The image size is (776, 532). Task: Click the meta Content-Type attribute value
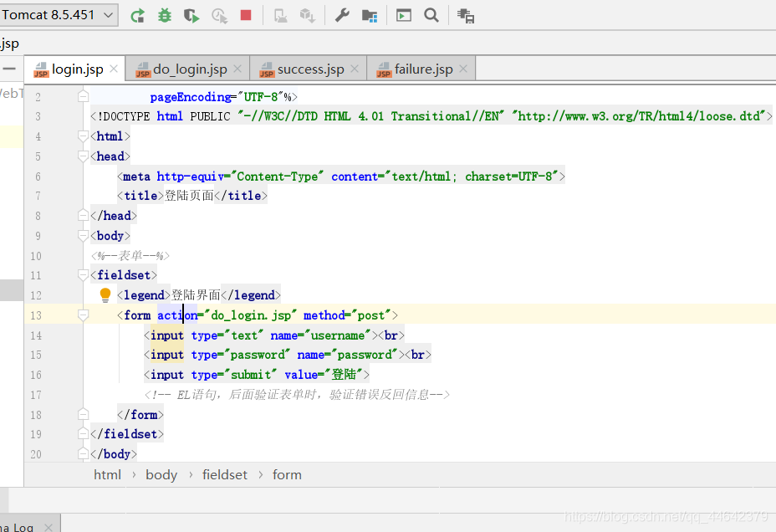(x=277, y=176)
